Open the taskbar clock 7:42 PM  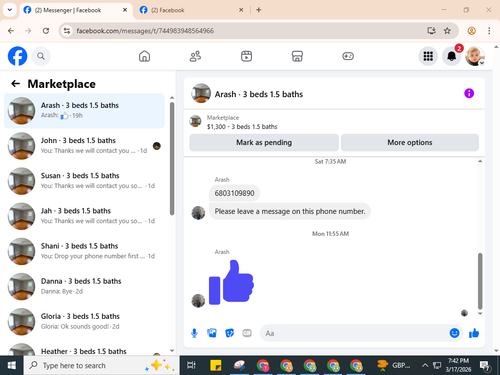pyautogui.click(x=458, y=365)
